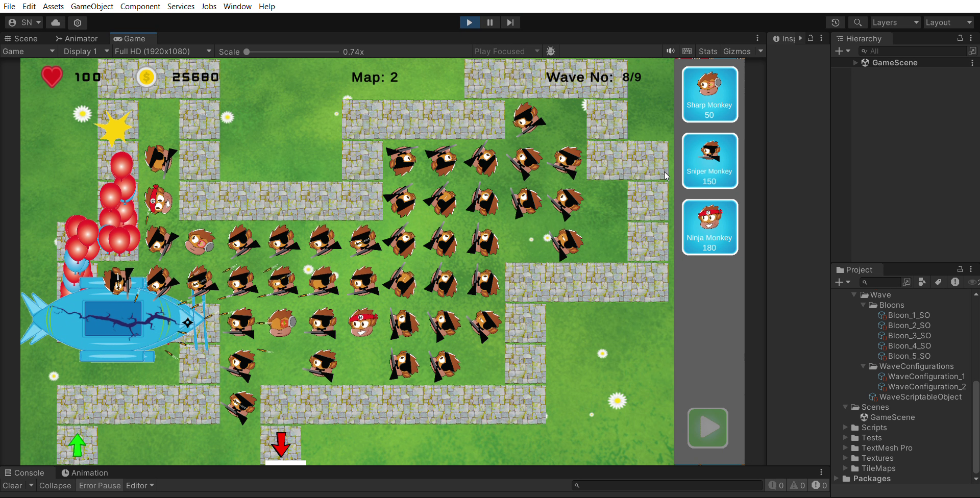Image resolution: width=980 pixels, height=498 pixels.
Task: Open Gizmos dropdown arrow
Action: [x=761, y=51]
